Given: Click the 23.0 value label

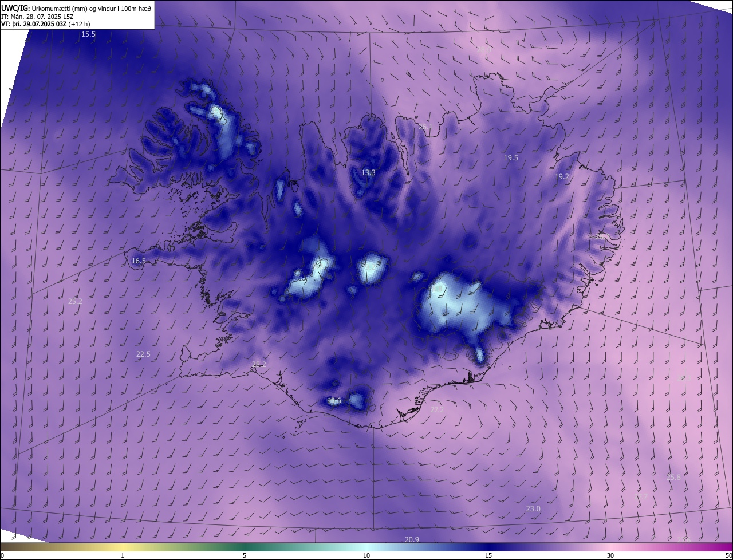Looking at the screenshot, I should 533,508.
